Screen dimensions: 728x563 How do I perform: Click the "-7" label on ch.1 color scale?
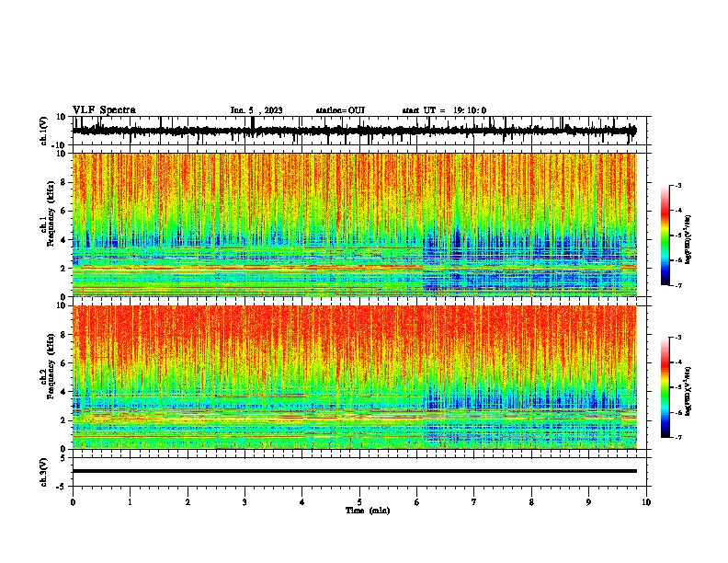click(x=677, y=286)
